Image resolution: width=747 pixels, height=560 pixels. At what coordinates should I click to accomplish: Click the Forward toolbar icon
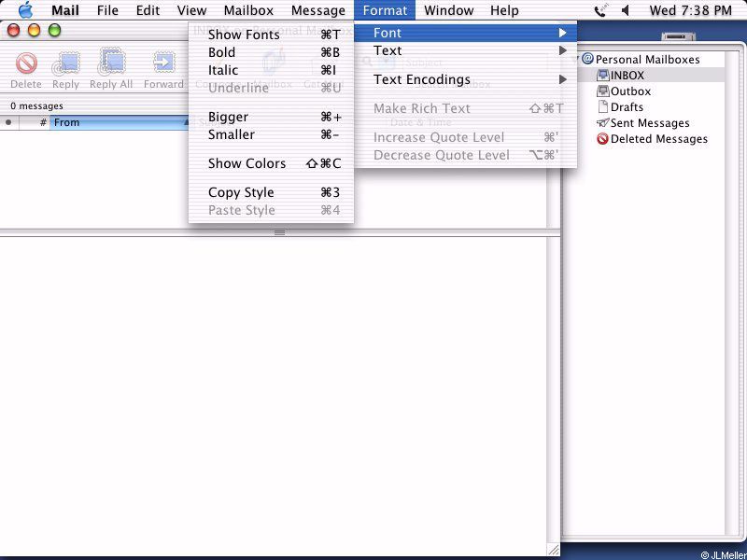pos(164,63)
